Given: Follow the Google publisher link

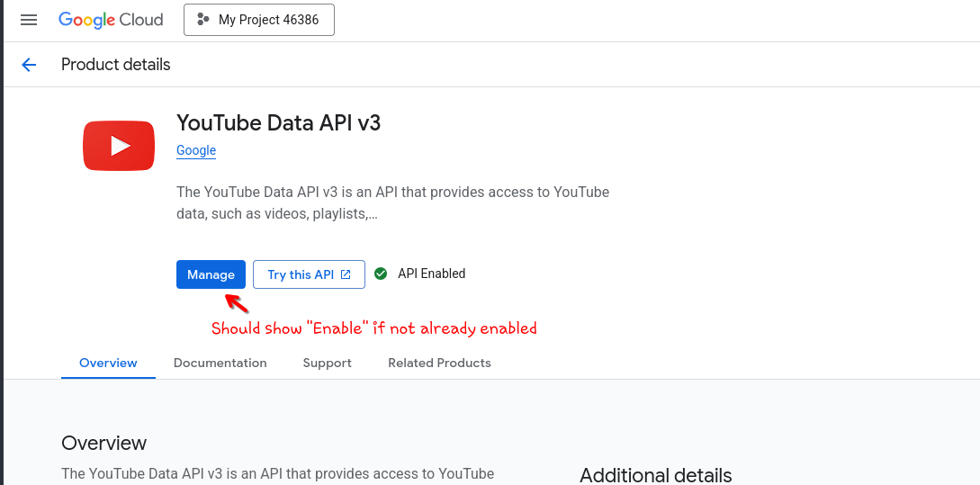Looking at the screenshot, I should (x=196, y=150).
